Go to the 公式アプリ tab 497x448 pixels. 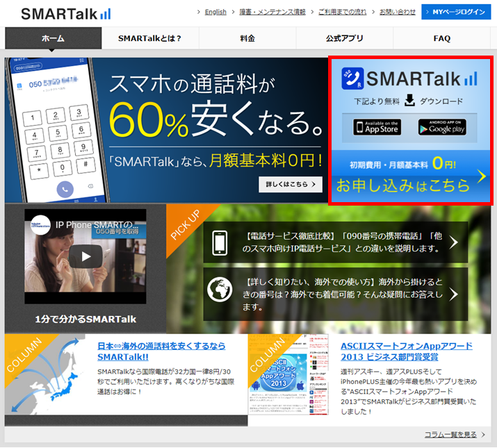point(345,38)
